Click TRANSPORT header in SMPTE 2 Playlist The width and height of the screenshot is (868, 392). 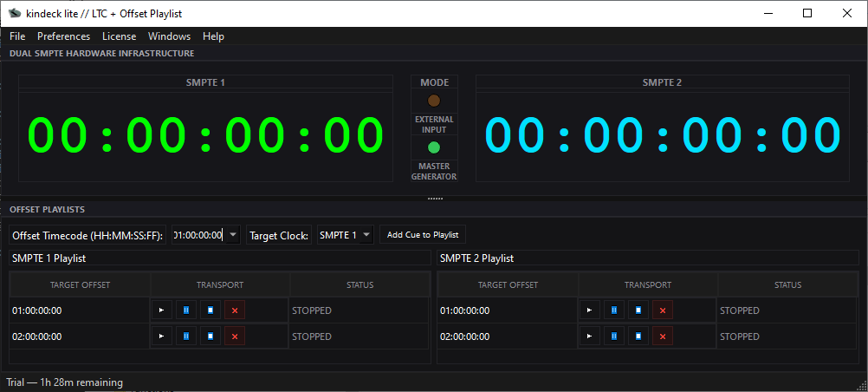tap(648, 285)
